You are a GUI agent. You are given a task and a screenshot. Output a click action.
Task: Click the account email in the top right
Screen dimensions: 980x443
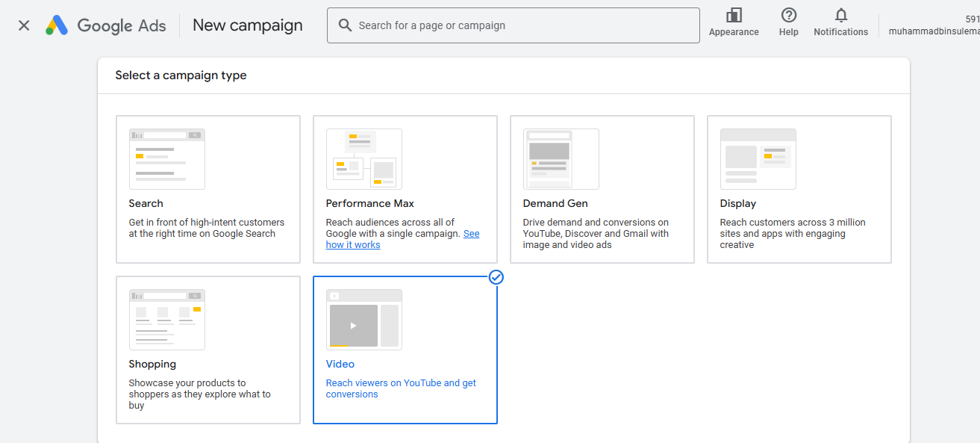pos(933,31)
